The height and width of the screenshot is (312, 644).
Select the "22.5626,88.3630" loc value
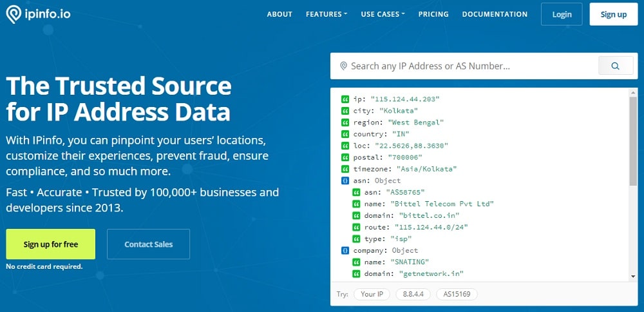click(412, 146)
